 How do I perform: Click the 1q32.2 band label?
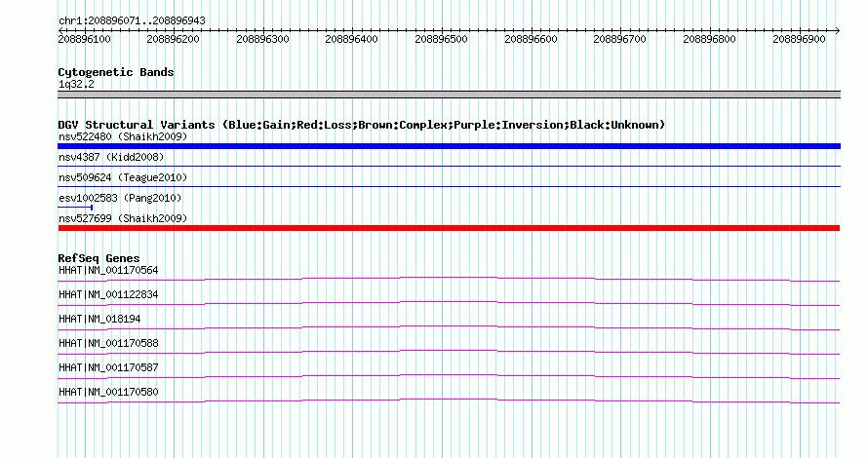(x=76, y=85)
